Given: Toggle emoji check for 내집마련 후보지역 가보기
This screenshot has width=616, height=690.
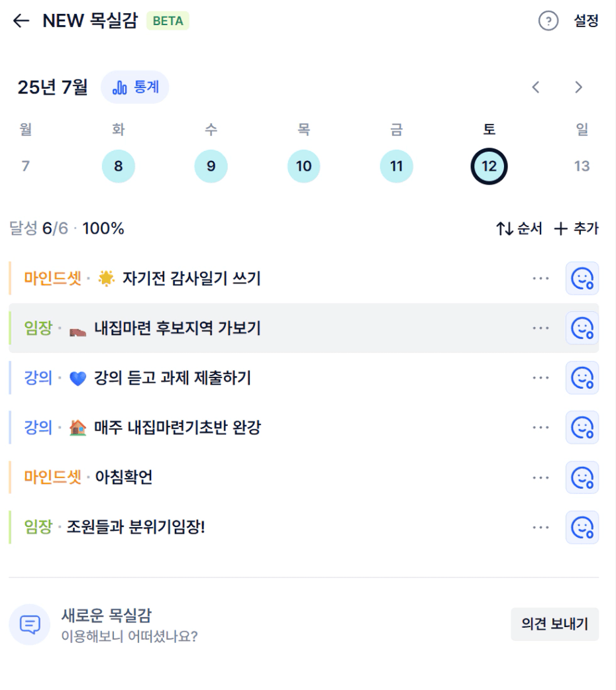Looking at the screenshot, I should (x=582, y=328).
